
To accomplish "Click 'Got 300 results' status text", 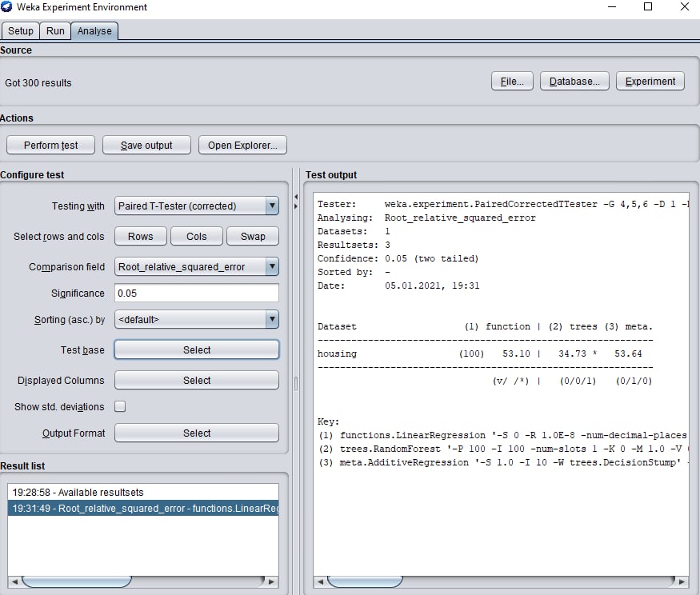I will pos(38,83).
